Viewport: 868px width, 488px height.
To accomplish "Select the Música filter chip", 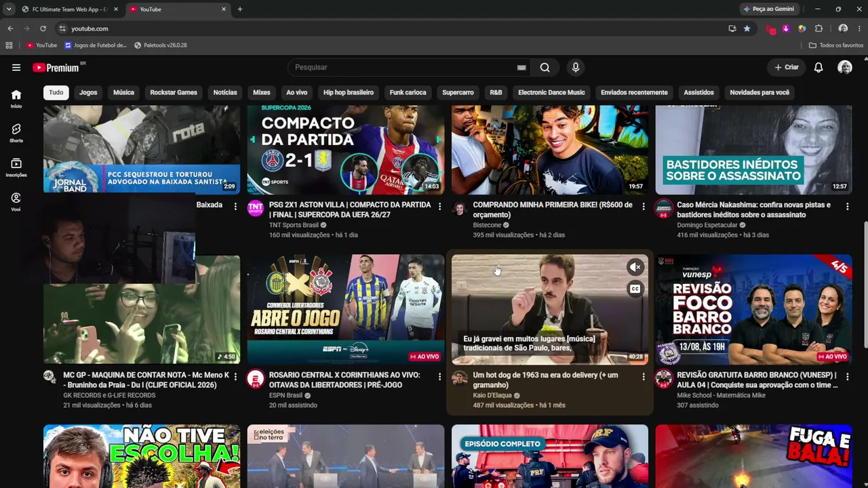I will 123,92.
